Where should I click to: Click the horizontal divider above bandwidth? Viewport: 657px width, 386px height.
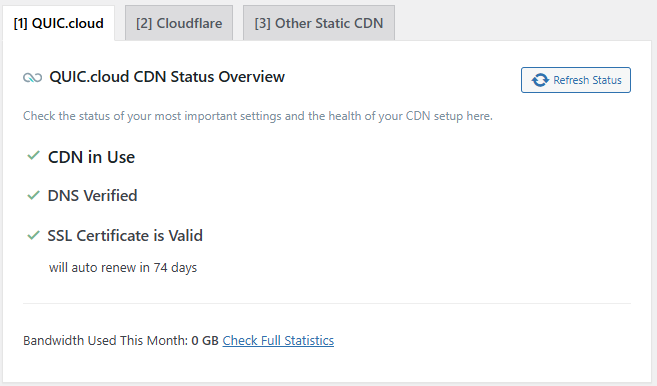coord(327,303)
